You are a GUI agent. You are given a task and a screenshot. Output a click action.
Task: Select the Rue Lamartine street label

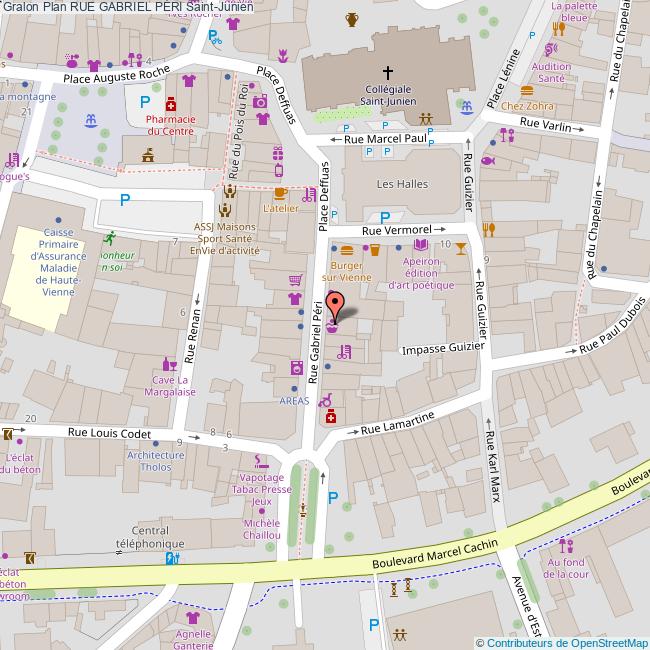coord(398,422)
